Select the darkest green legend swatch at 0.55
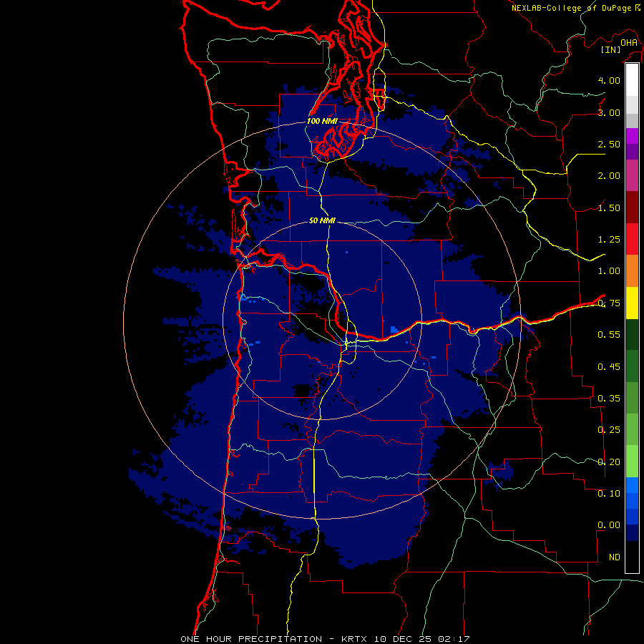Viewport: 644px width, 644px height. click(x=632, y=334)
